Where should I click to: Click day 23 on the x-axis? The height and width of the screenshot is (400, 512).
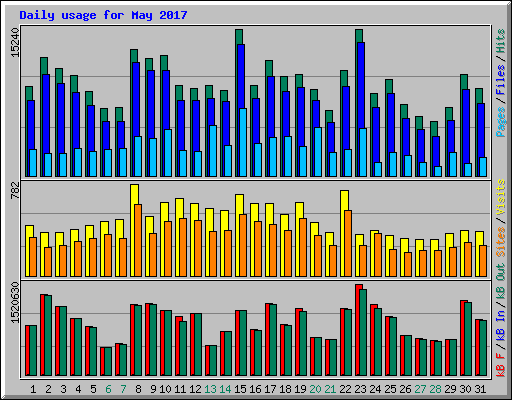coord(360,389)
